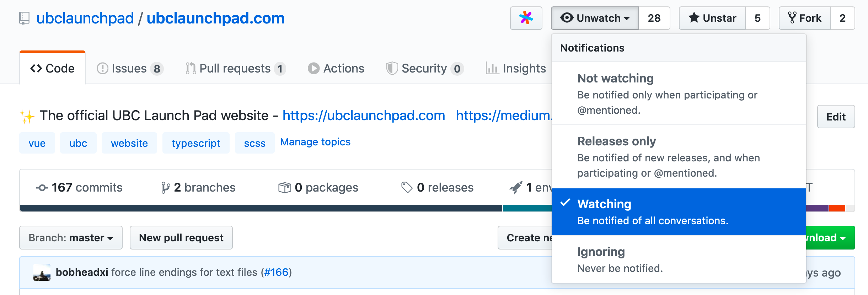Screen dimensions: 868x295
Task: View the 0 releases page
Action: [437, 187]
